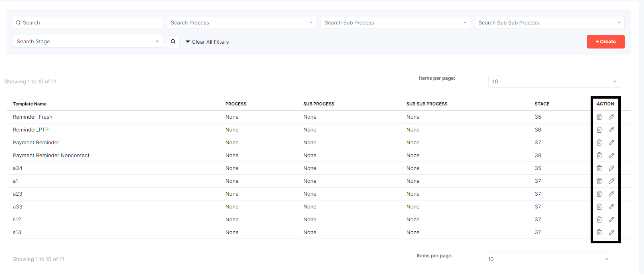
Task: Delete the s13 template
Action: 599,233
